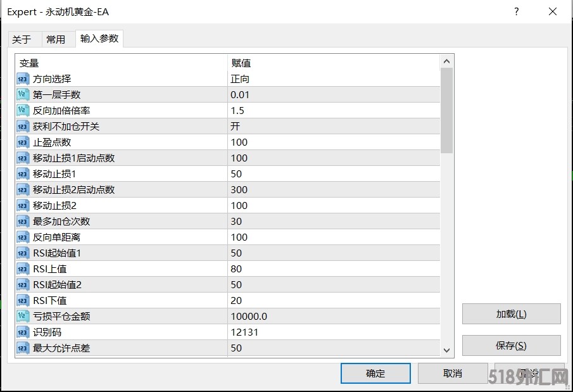Click the icon beside 亏损平仓金额
Image resolution: width=573 pixels, height=392 pixels.
pyautogui.click(x=23, y=316)
